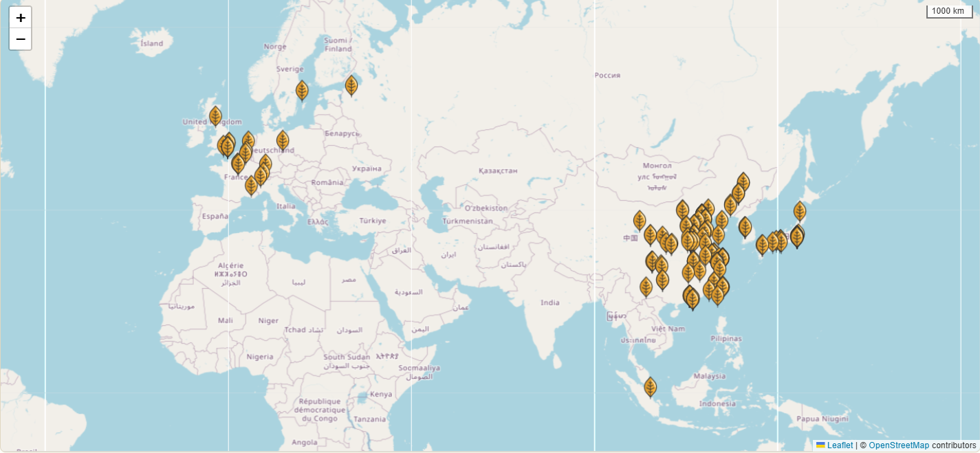Click the 1000 km scale bar
The width and height of the screenshot is (980, 453).
949,11
